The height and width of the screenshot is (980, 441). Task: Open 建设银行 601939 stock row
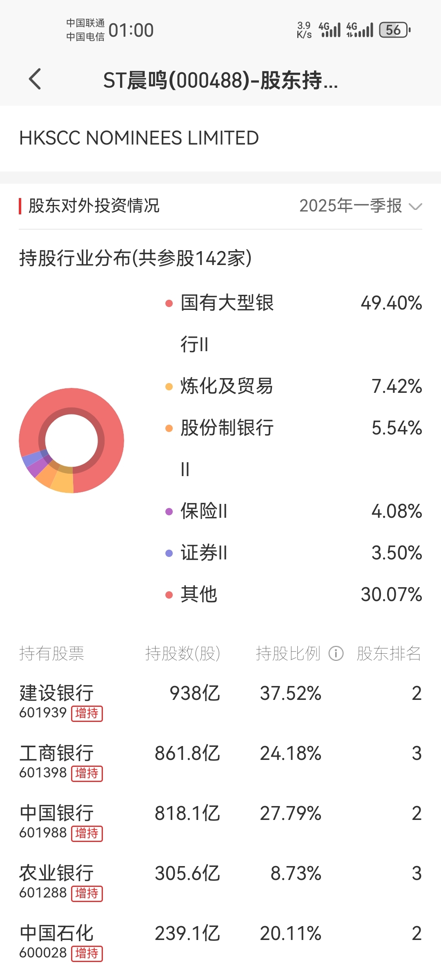220,702
